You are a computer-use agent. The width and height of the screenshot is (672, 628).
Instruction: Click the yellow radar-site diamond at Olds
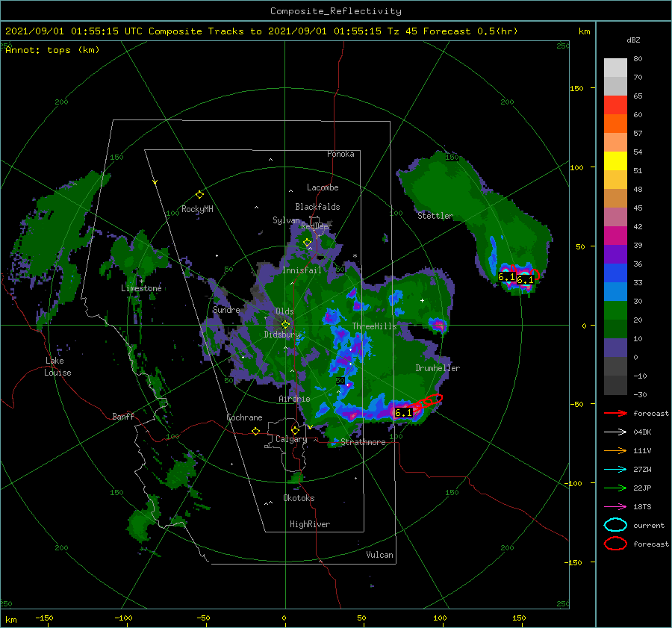pyautogui.click(x=285, y=325)
